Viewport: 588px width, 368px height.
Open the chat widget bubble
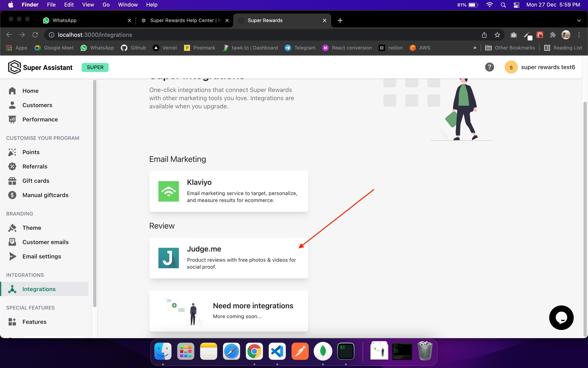561,318
